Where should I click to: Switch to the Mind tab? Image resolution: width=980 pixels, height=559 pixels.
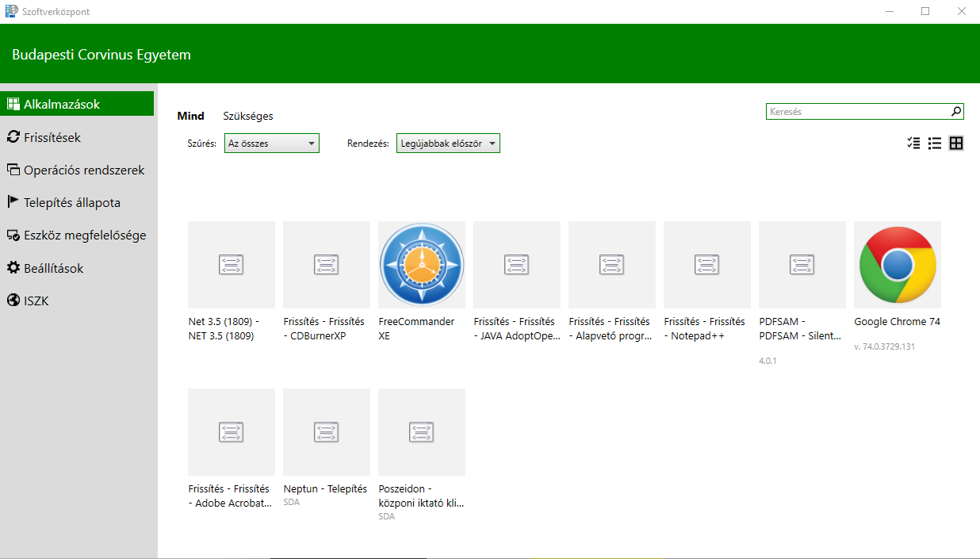(x=190, y=116)
